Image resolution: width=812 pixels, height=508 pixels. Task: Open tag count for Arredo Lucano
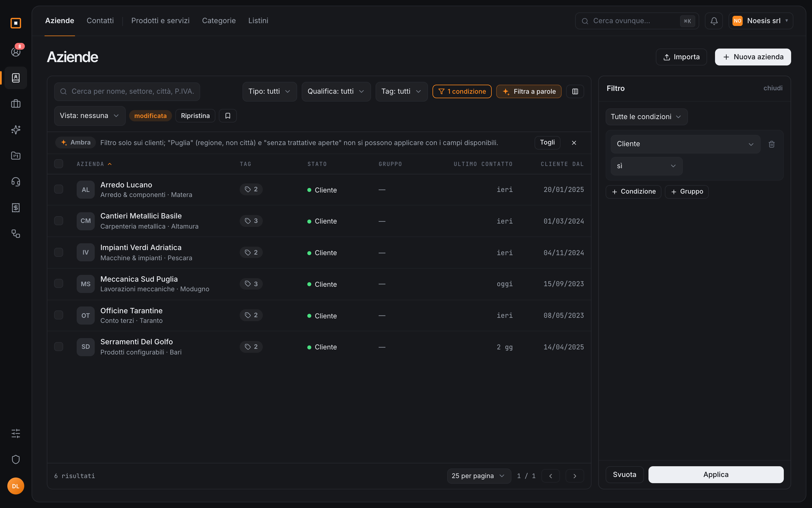pyautogui.click(x=251, y=189)
